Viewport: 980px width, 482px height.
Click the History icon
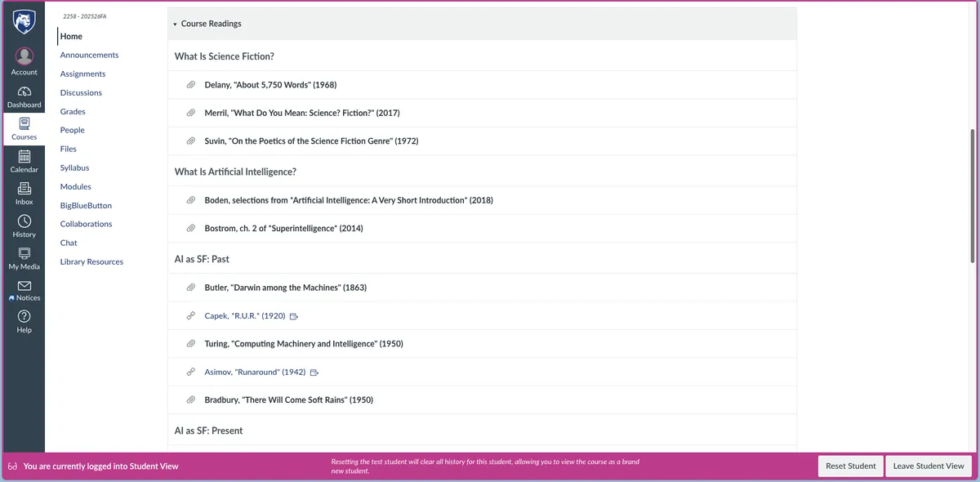[x=24, y=224]
